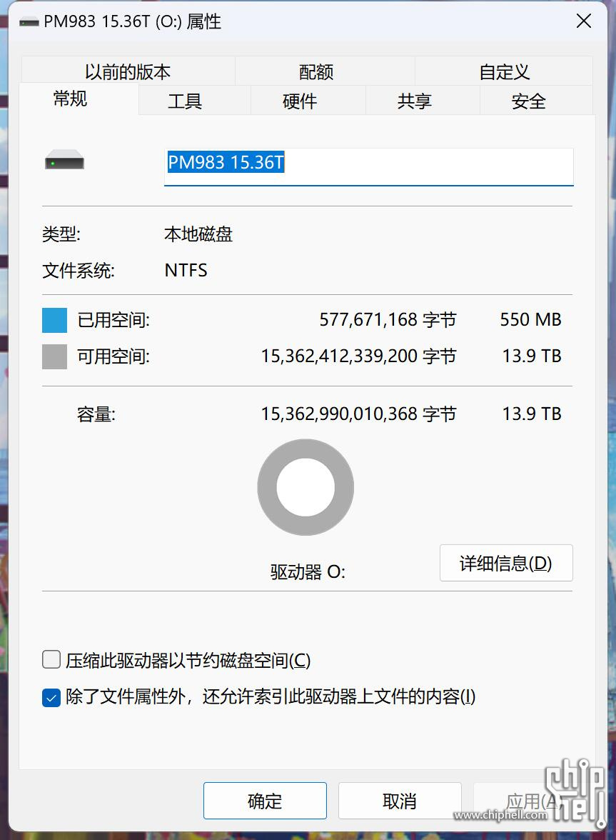
Task: Click the 驱动器 O: label
Action: (308, 572)
